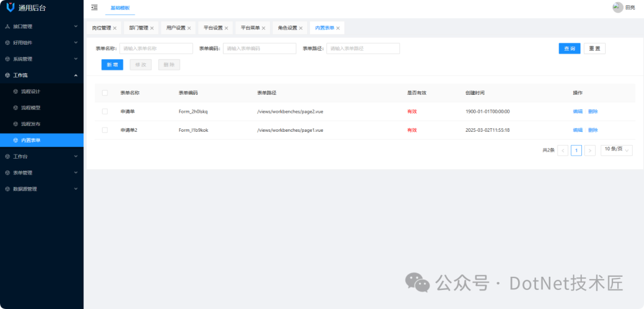The height and width of the screenshot is (309, 644).
Task: Close the 内置表单 tab
Action: tap(338, 28)
